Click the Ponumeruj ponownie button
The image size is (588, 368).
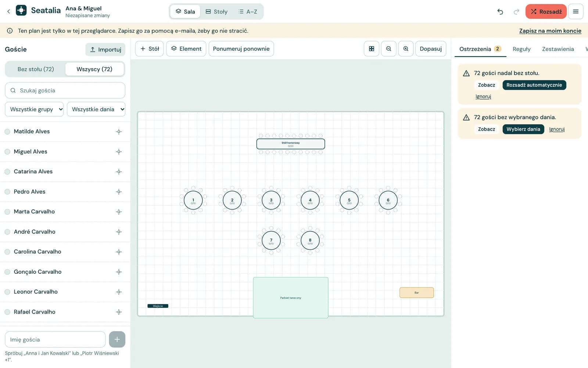click(241, 49)
